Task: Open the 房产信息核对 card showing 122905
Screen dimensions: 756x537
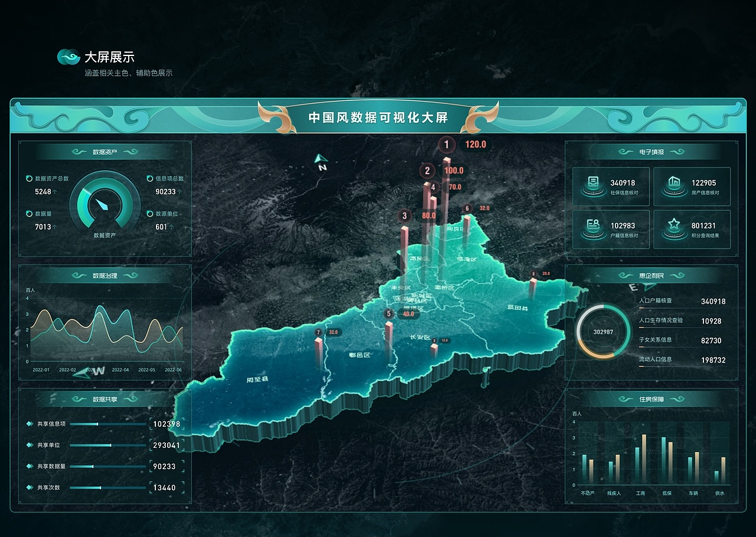Action: (x=692, y=186)
